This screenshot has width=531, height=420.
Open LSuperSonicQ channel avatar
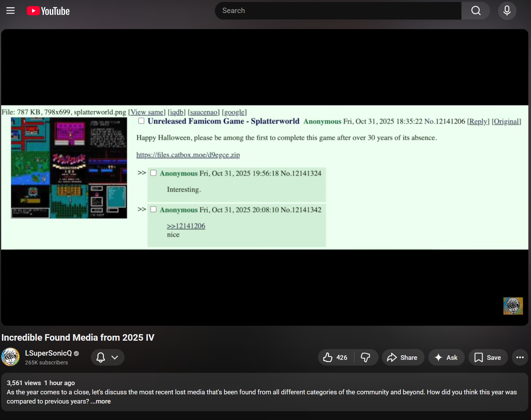[10, 357]
